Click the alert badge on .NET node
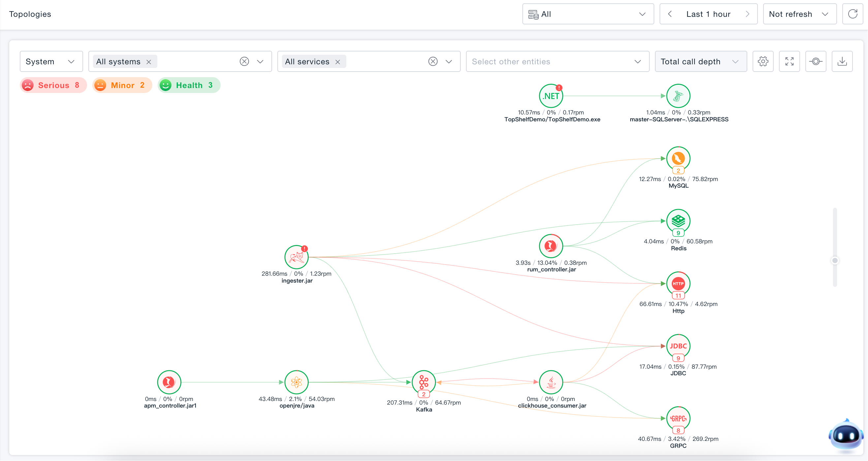The width and height of the screenshot is (868, 461). 559,88
